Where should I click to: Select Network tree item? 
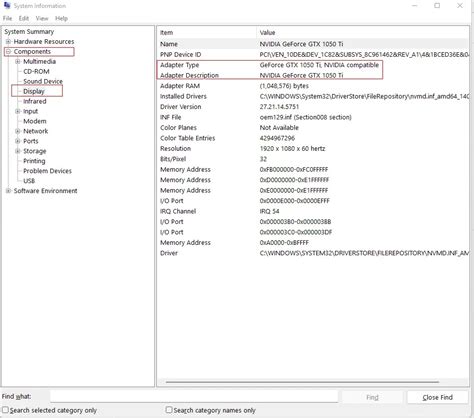(36, 131)
